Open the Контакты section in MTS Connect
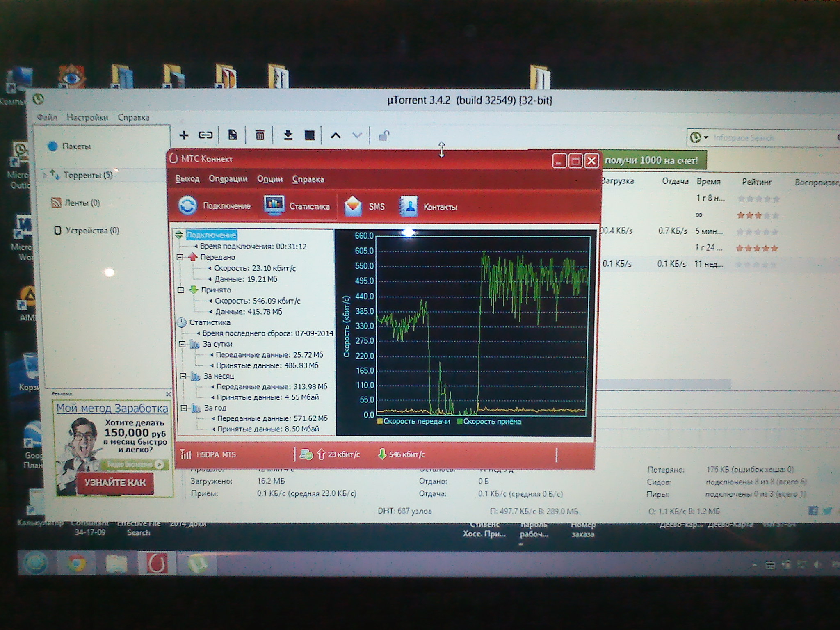 point(428,206)
